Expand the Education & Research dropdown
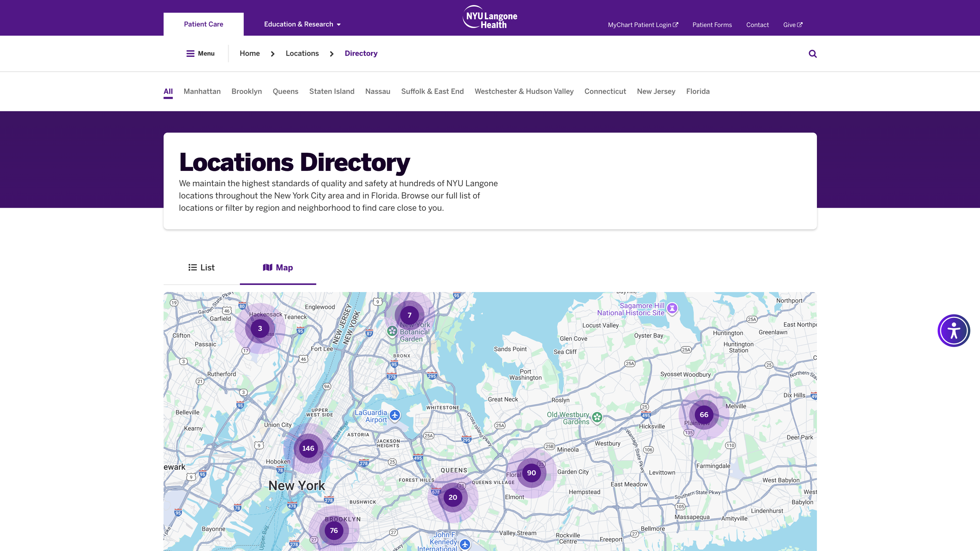Screen dimensions: 980x551 tap(302, 24)
